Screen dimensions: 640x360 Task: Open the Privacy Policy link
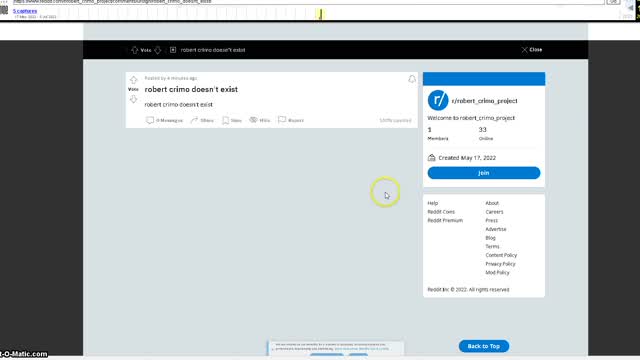(x=500, y=264)
